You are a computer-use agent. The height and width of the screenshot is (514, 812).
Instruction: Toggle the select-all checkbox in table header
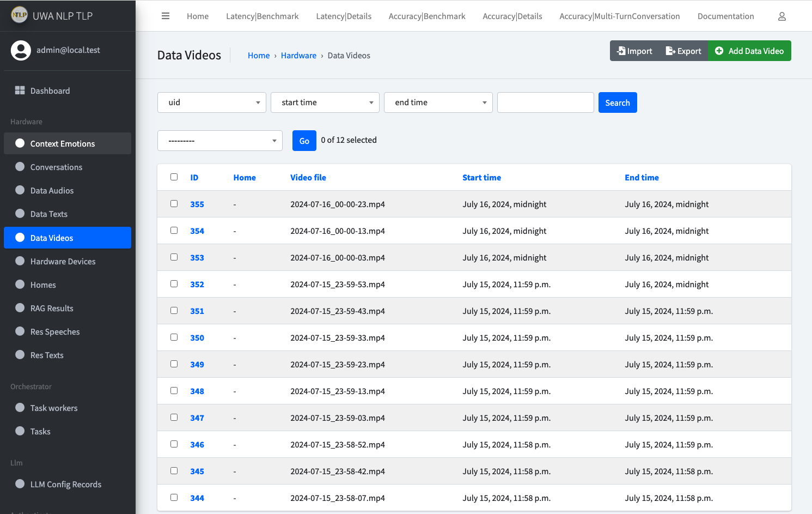(174, 177)
